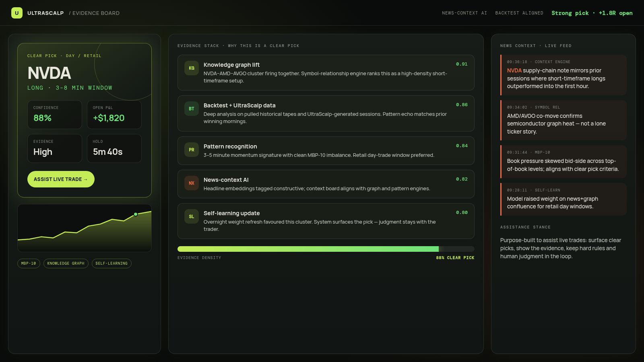Open the Open P&L +$1,820 card

[x=114, y=115]
